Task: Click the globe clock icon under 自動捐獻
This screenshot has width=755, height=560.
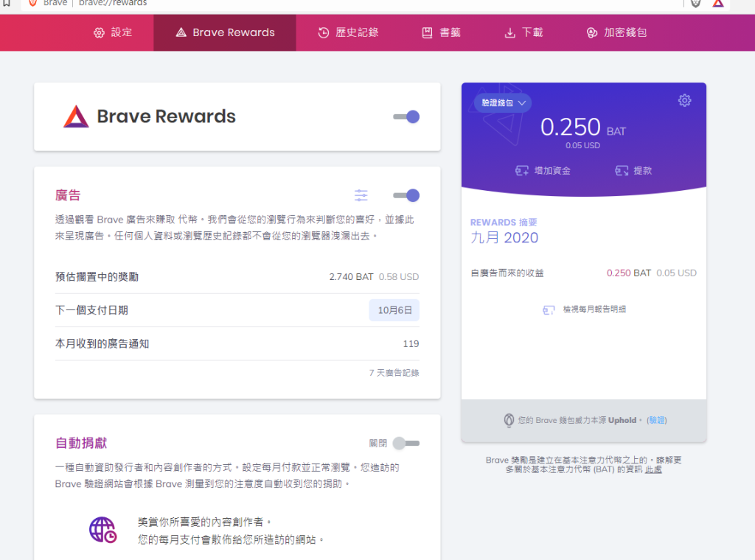Action: pos(103,530)
